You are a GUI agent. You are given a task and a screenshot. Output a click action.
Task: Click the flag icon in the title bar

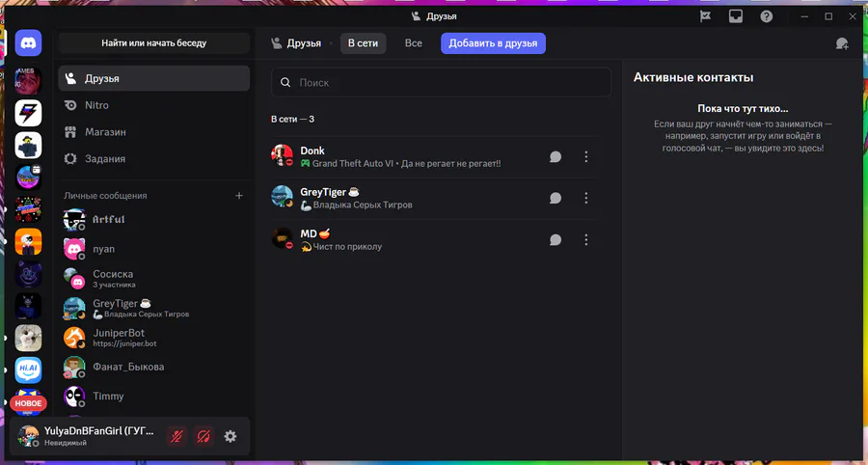[x=705, y=16]
